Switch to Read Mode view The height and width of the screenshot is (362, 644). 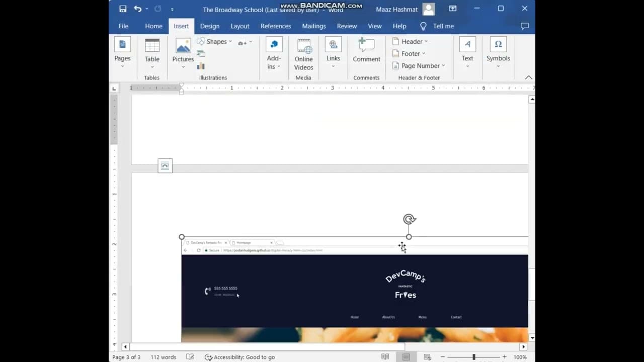385,357
